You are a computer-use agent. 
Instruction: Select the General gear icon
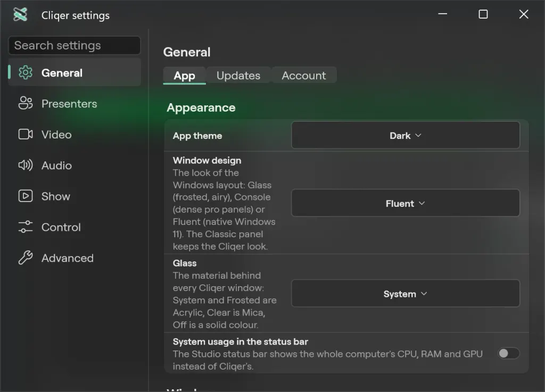click(26, 72)
